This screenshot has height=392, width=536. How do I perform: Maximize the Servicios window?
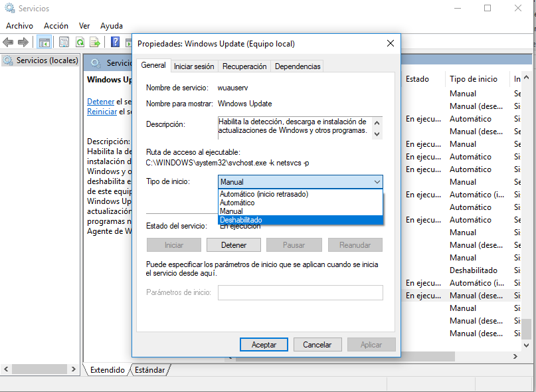(488, 8)
